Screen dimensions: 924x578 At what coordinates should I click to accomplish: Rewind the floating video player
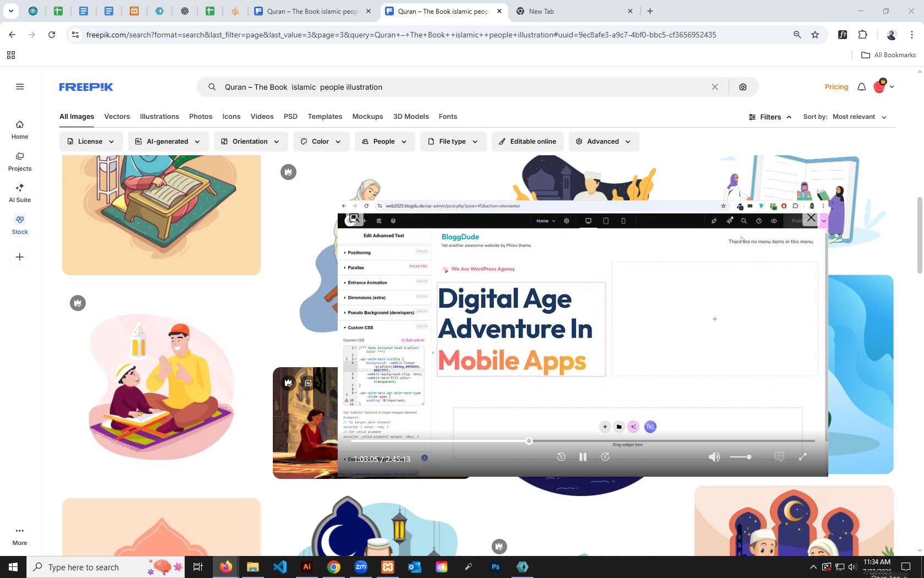coord(561,457)
